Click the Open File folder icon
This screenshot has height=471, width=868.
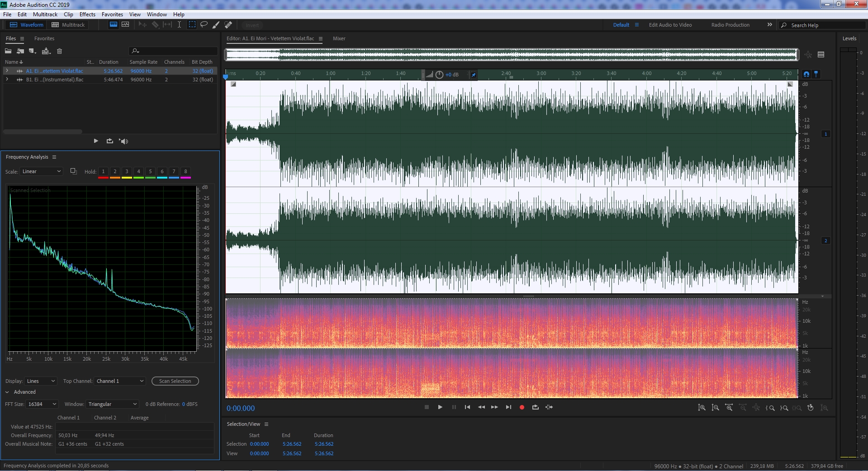(x=8, y=51)
